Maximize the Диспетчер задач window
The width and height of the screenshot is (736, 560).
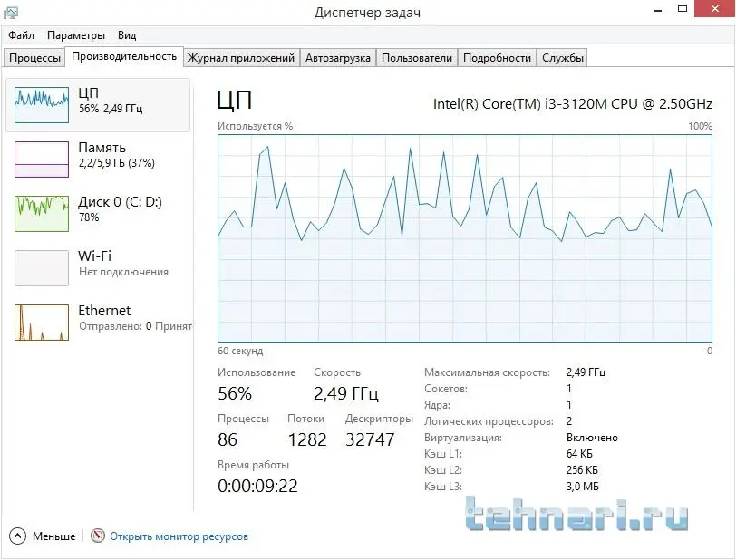pos(683,8)
